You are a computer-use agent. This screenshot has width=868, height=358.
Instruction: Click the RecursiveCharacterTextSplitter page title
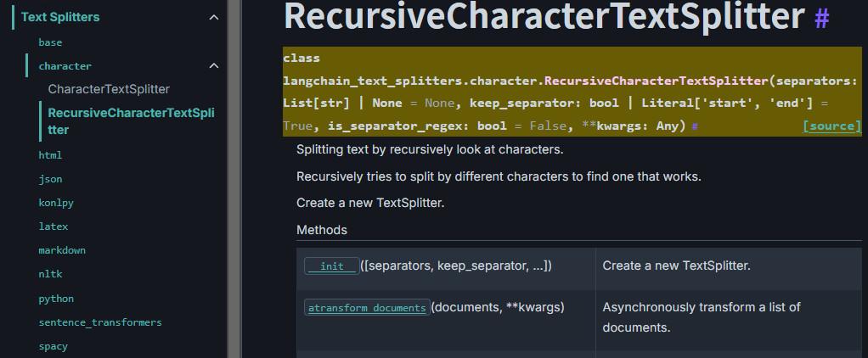[544, 17]
